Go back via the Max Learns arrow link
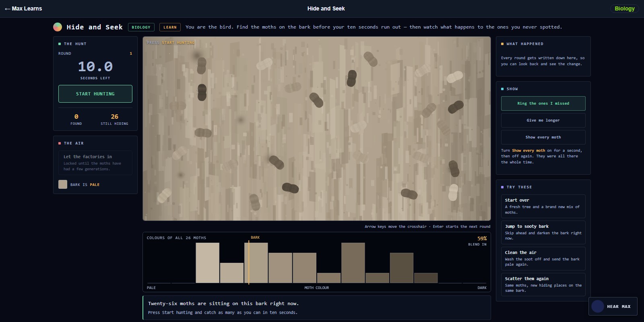The height and width of the screenshot is (322, 644). (23, 8)
